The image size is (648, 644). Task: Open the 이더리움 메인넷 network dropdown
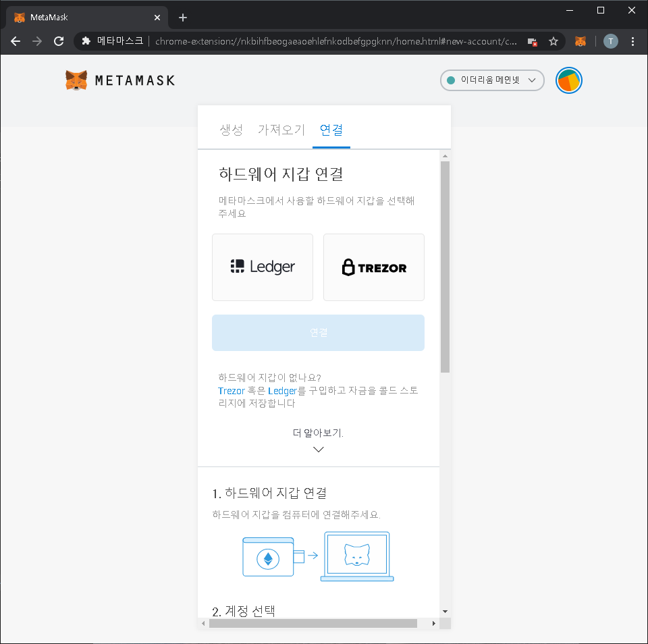tap(492, 80)
